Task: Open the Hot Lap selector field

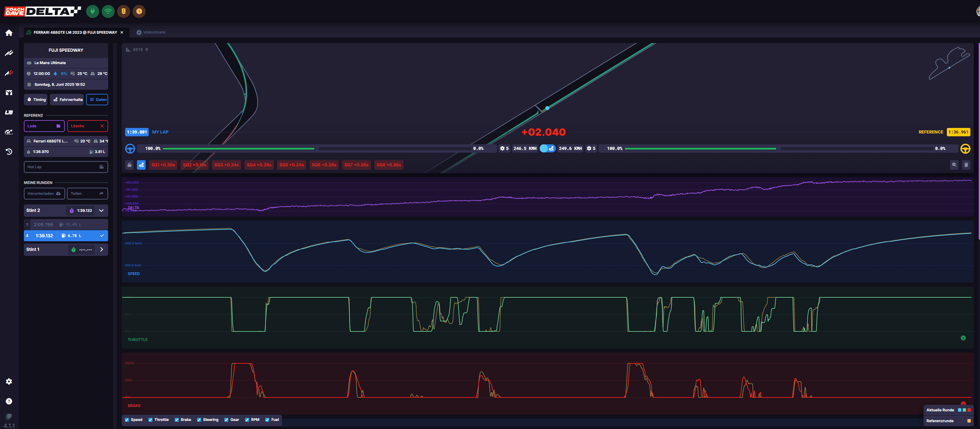Action: click(x=66, y=167)
